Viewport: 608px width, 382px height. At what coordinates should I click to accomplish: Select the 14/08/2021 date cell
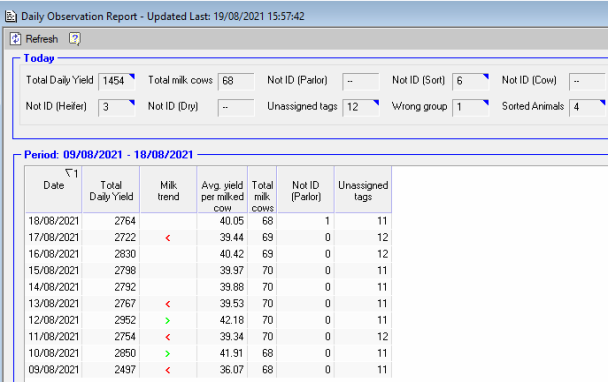pyautogui.click(x=54, y=287)
